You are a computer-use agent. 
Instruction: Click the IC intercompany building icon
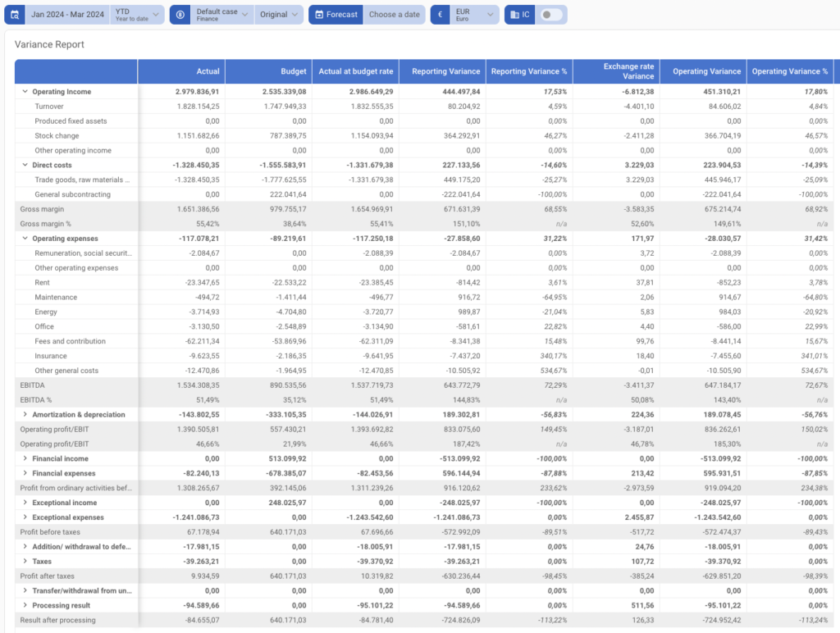click(514, 15)
